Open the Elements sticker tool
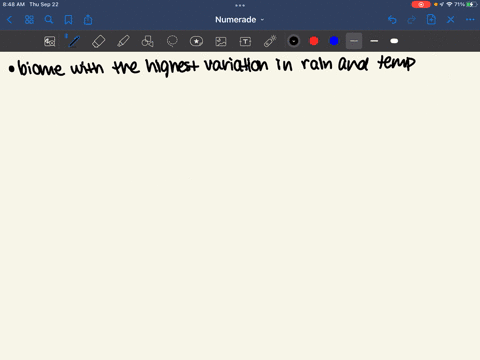 (196, 41)
